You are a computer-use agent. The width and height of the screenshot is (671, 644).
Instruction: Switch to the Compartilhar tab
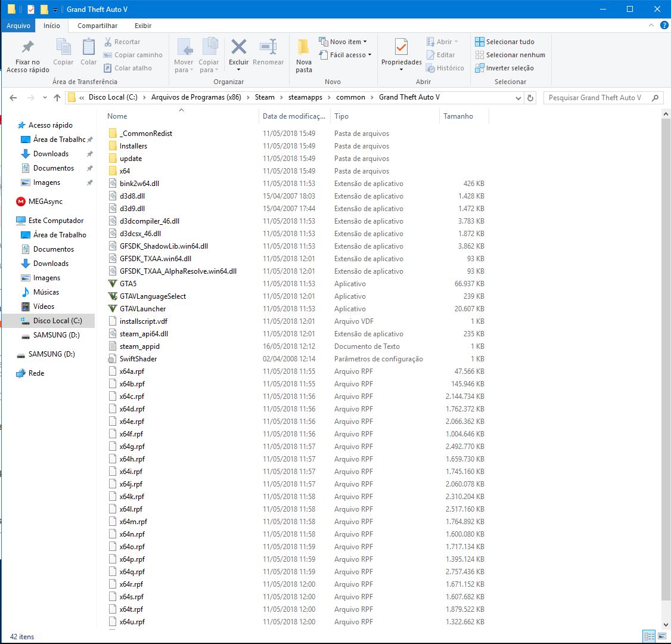pos(98,26)
